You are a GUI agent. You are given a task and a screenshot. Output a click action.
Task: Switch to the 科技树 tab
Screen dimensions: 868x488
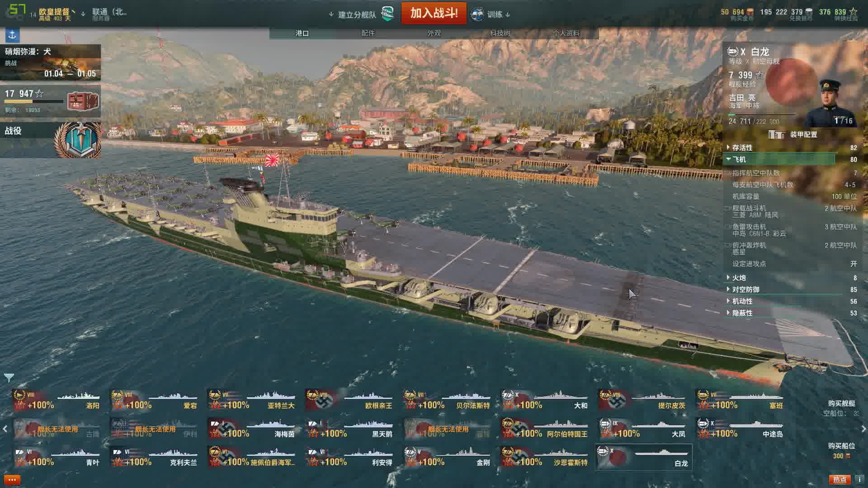pyautogui.click(x=500, y=33)
